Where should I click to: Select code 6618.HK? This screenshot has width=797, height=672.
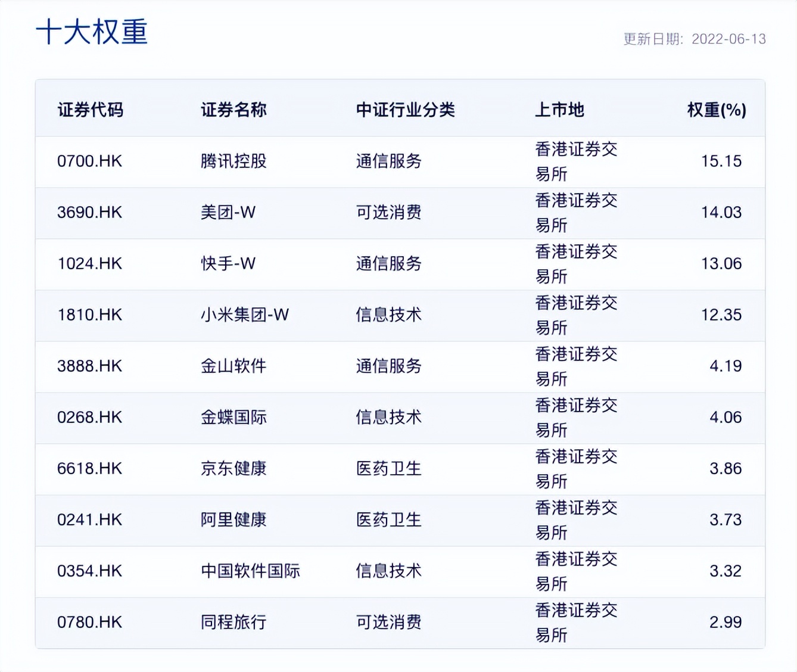point(89,469)
